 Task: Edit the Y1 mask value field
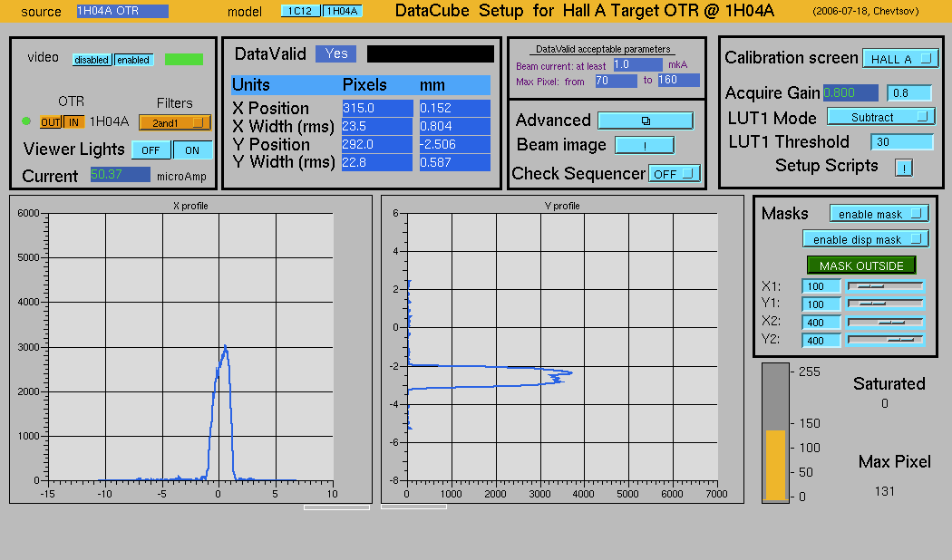[821, 304]
